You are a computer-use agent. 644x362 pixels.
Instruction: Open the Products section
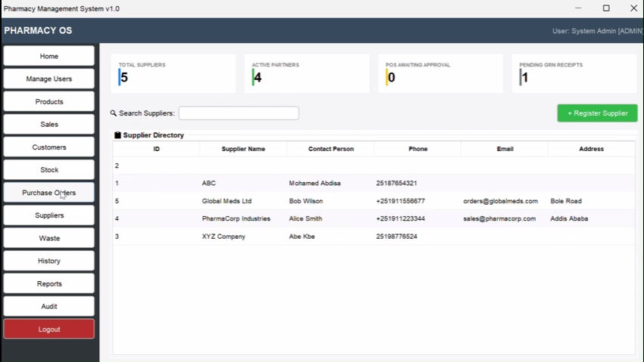49,102
